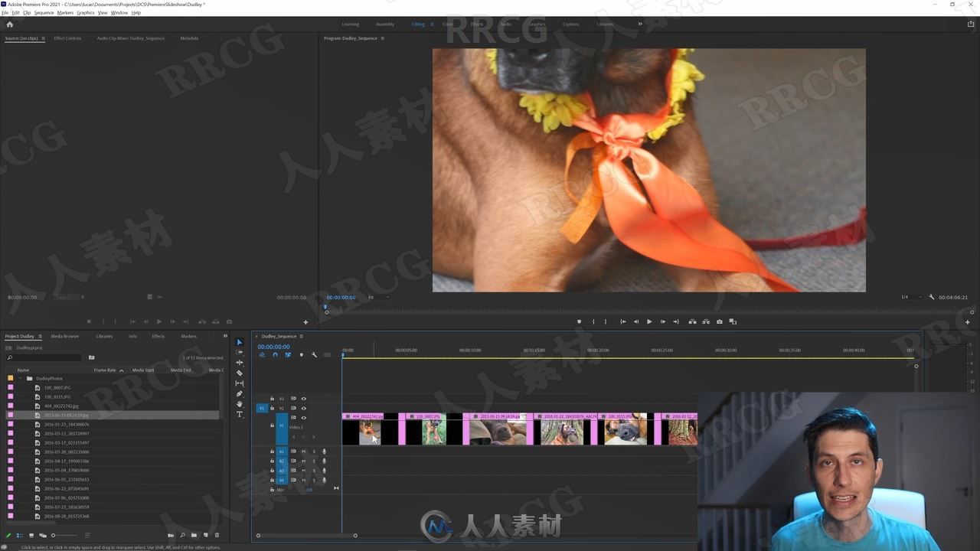Switch to Assembly workspace
Image resolution: width=980 pixels, height=551 pixels.
point(385,24)
